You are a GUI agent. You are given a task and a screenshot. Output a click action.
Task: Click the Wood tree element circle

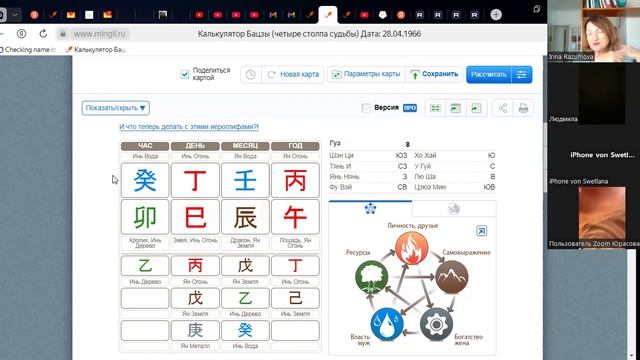coord(371,277)
